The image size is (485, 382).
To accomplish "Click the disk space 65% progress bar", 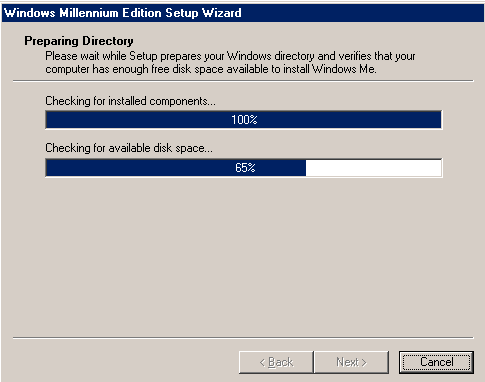I will point(244,168).
